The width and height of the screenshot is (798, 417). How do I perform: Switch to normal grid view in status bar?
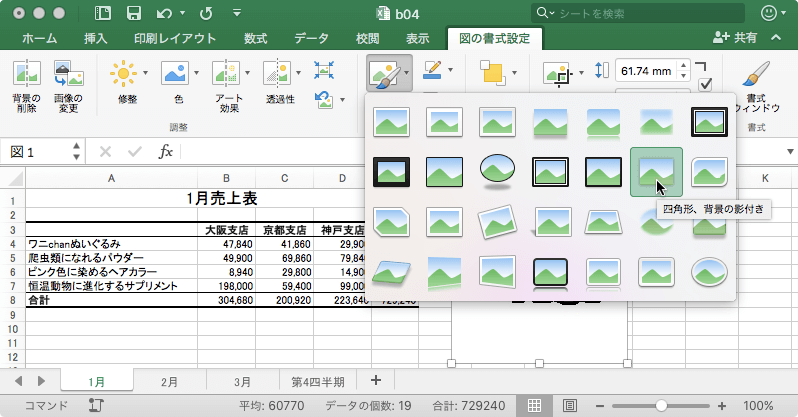[535, 405]
